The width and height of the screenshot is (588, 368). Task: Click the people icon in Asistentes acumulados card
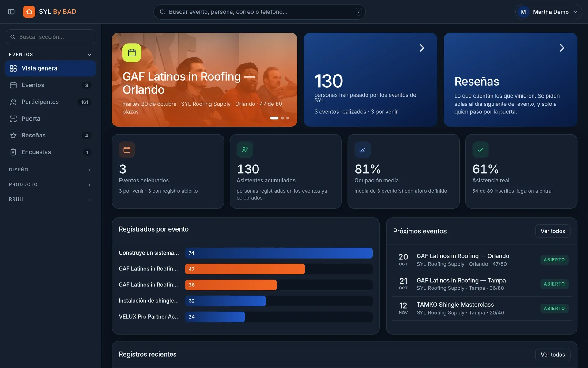(x=245, y=150)
